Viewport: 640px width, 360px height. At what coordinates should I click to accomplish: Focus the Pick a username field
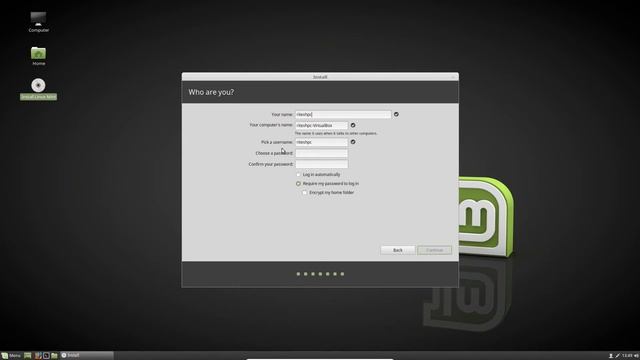[x=322, y=142]
